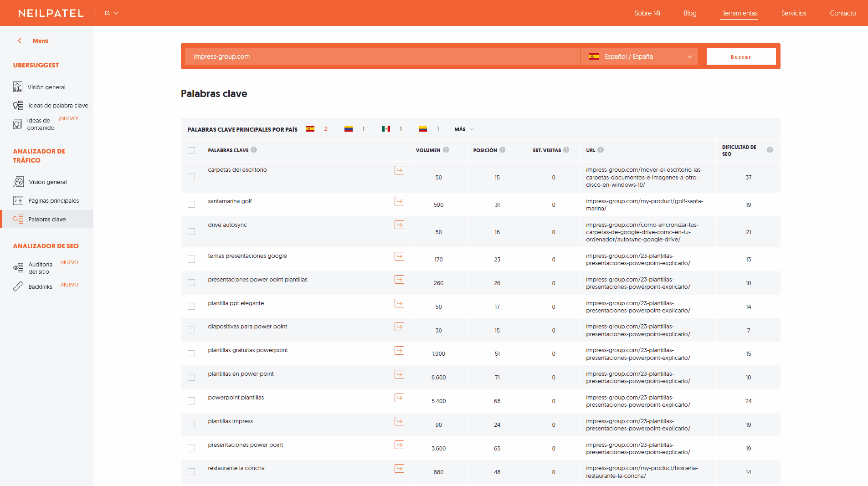868x486 pixels.
Task: Select the Venezuela flag country filter
Action: [348, 129]
